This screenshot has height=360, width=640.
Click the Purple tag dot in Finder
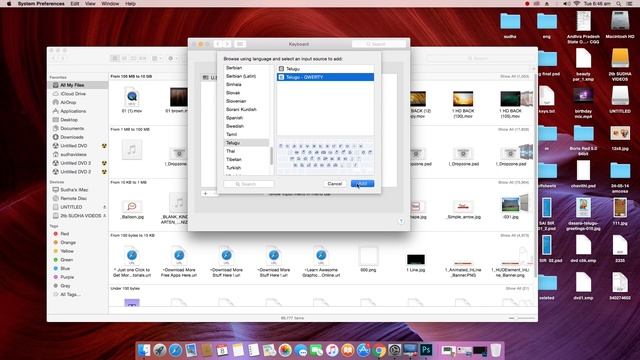[x=56, y=277]
